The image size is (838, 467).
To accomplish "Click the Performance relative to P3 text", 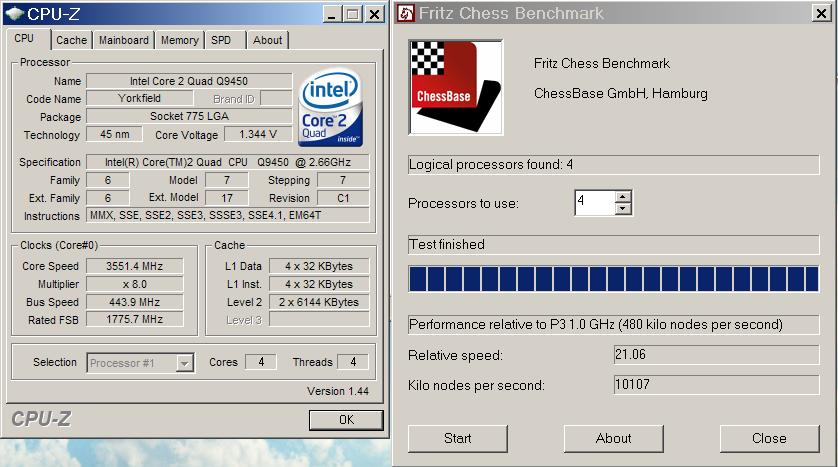I will click(x=596, y=325).
